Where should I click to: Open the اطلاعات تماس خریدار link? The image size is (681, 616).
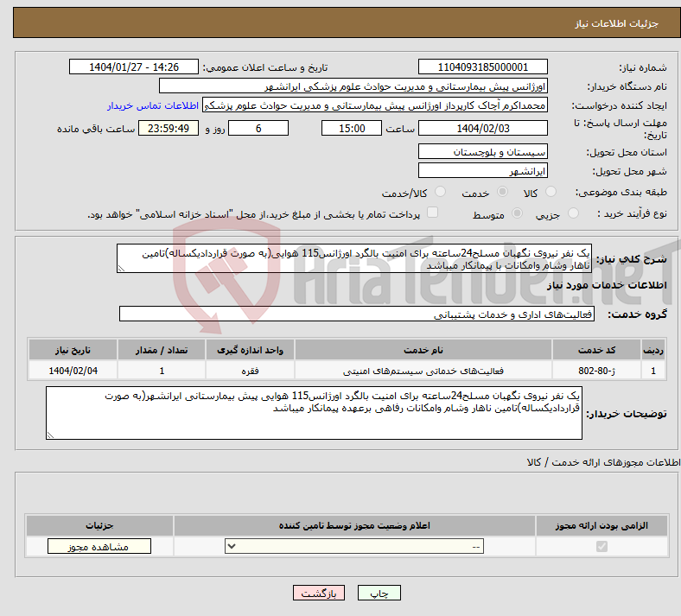point(153,105)
